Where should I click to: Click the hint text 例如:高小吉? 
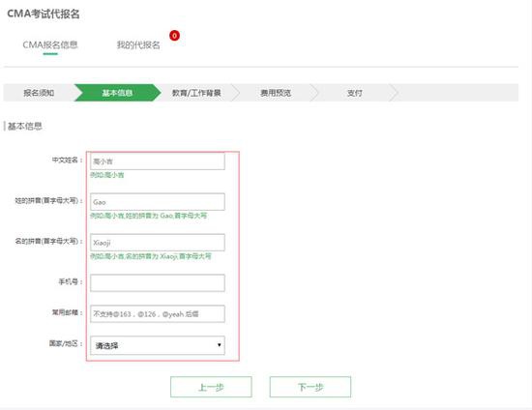click(107, 175)
